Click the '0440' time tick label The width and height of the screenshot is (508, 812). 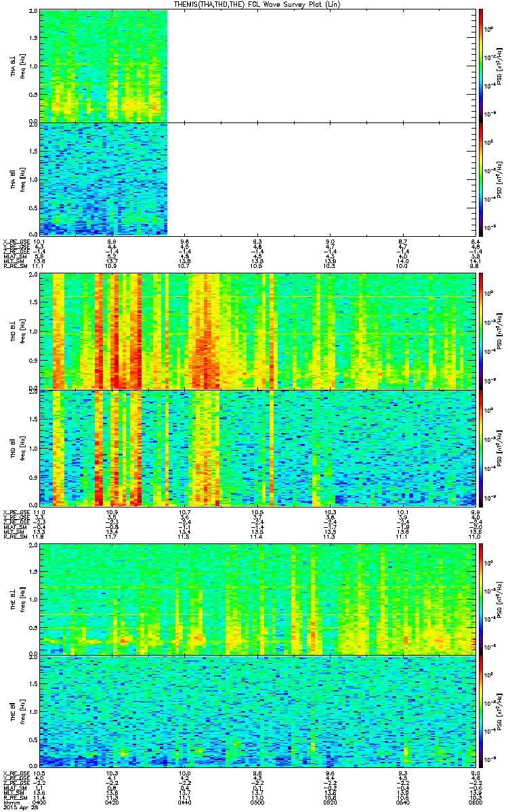[x=184, y=801]
